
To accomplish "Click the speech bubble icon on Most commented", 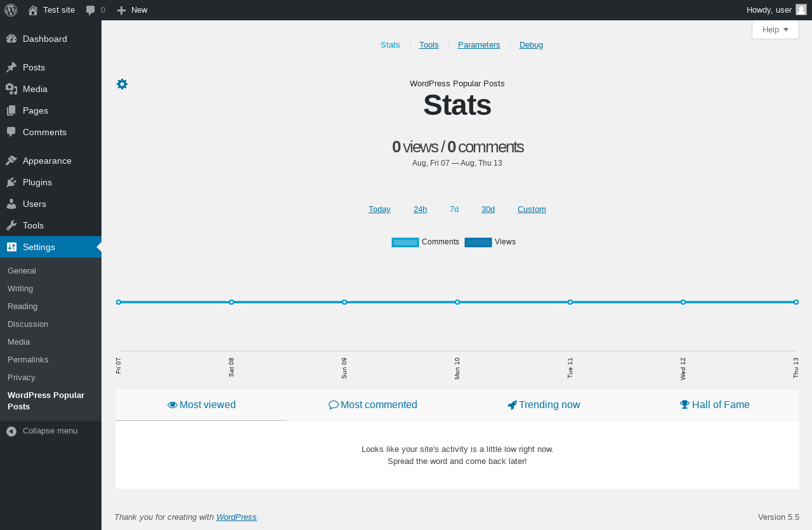I will pos(334,405).
